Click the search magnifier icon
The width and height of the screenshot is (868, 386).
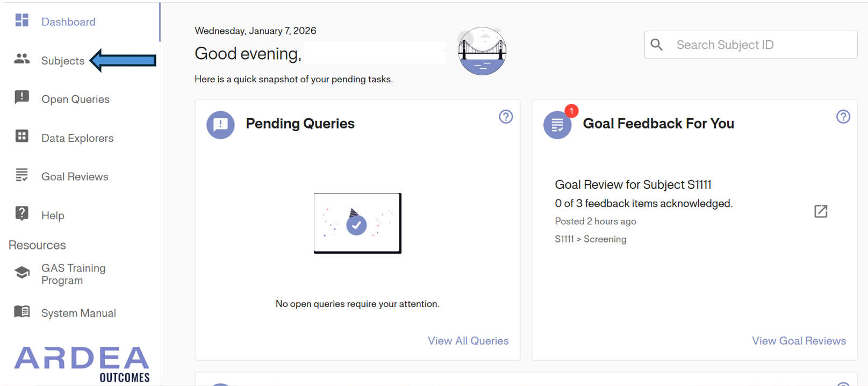click(657, 45)
